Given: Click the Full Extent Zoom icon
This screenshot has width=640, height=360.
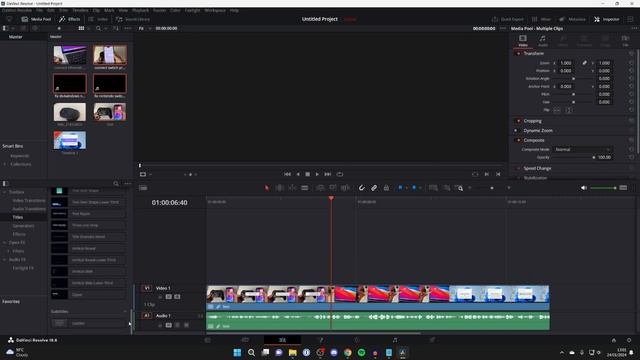Looking at the screenshot, I should click(433, 188).
